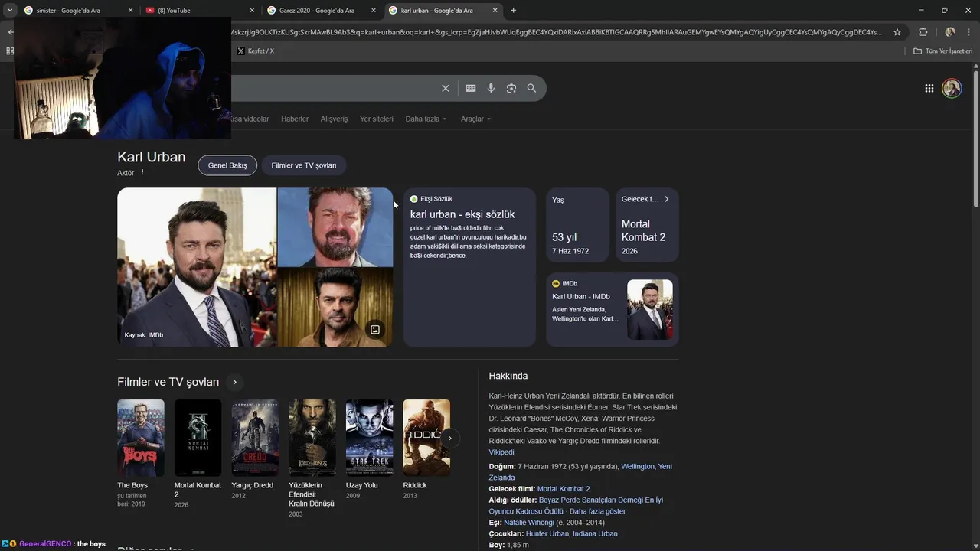Open a new browser tab
Viewport: 980px width, 551px height.
coord(513,10)
